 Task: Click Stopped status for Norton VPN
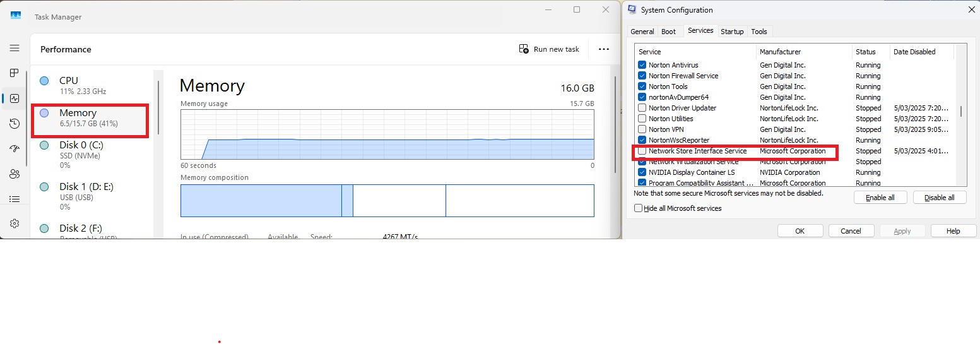pyautogui.click(x=868, y=129)
